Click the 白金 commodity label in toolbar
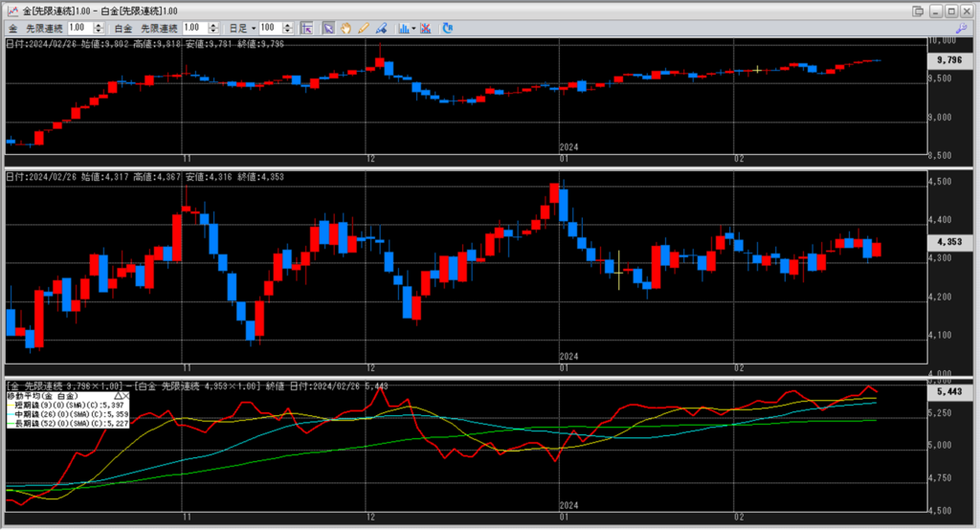Viewport: 980px width, 530px height. pos(122,29)
